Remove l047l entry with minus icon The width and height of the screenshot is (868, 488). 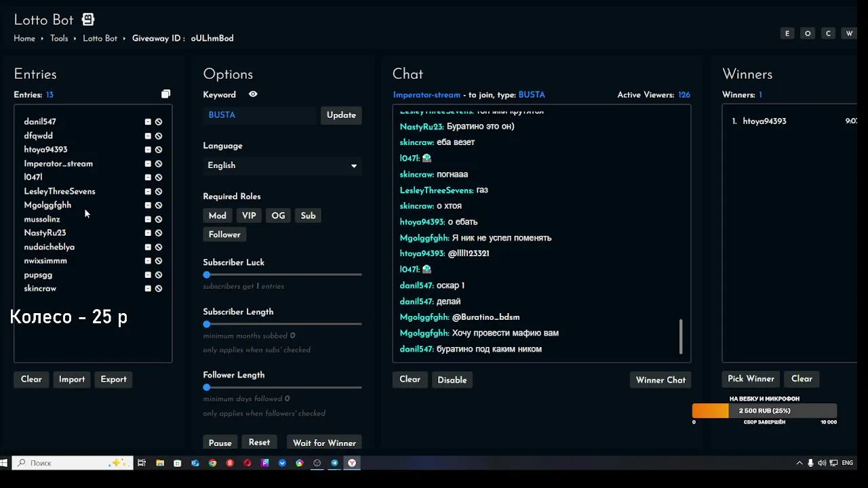tap(148, 178)
